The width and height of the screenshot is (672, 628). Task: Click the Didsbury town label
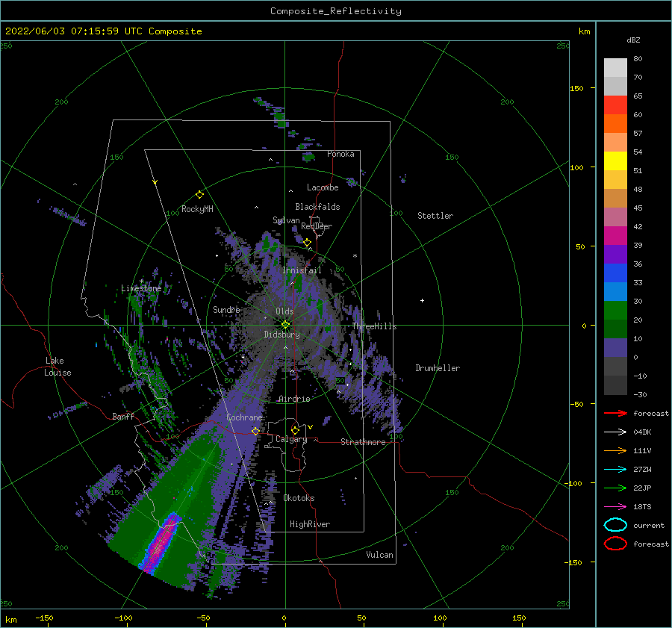[x=281, y=335]
